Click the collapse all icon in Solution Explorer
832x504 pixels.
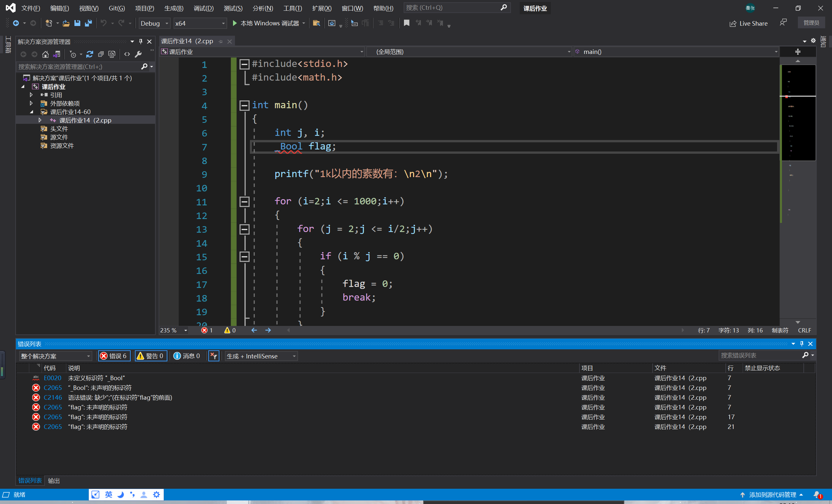point(101,54)
